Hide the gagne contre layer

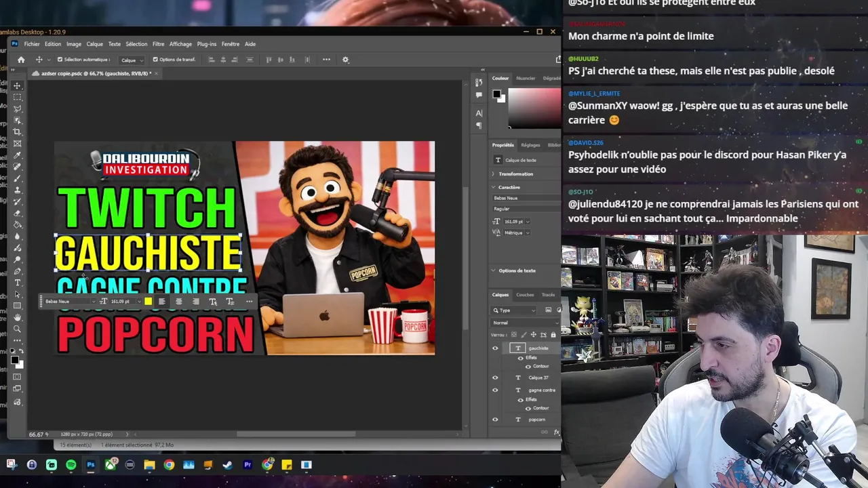tap(495, 390)
